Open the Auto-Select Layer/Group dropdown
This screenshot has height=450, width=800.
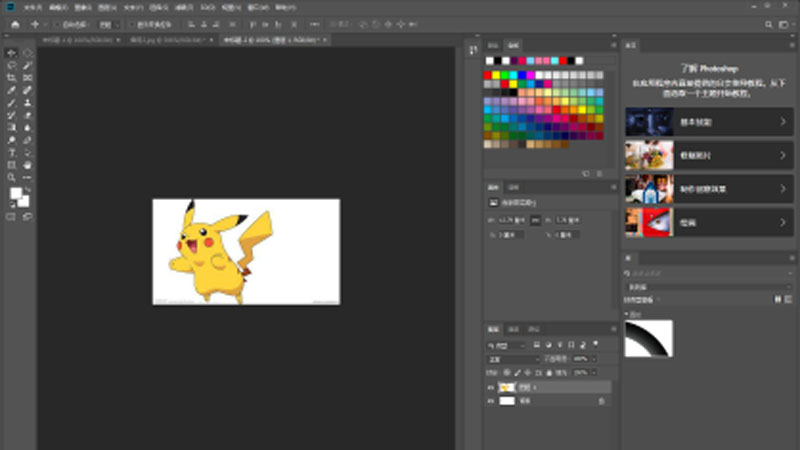(x=109, y=24)
